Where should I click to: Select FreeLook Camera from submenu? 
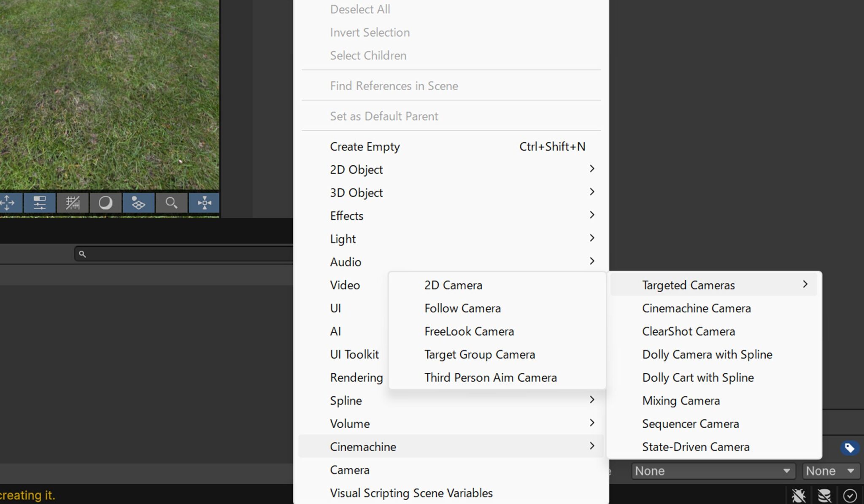coord(469,332)
